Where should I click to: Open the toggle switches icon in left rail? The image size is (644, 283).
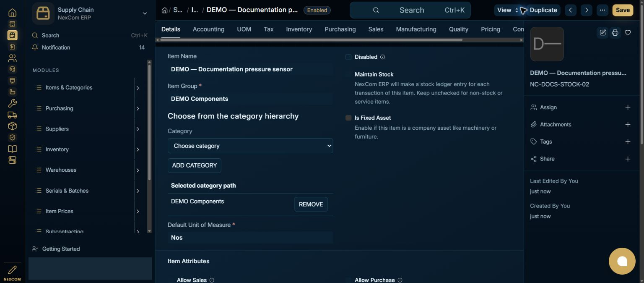coord(13,160)
